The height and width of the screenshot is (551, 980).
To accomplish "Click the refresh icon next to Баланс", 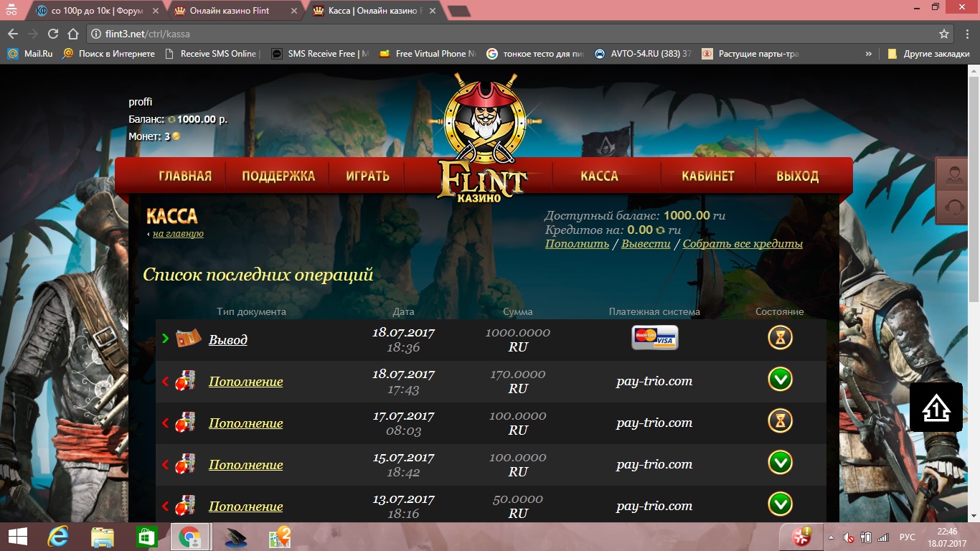I will 171,120.
